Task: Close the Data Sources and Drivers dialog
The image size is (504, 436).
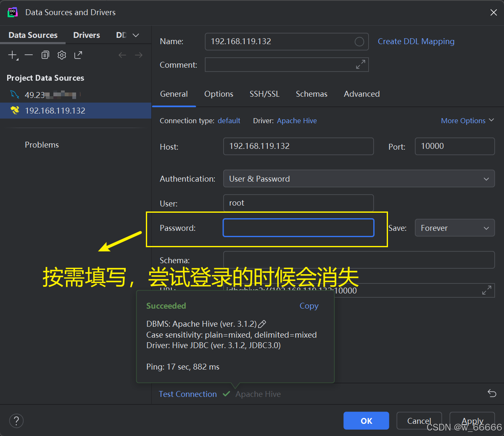Action: [x=493, y=12]
